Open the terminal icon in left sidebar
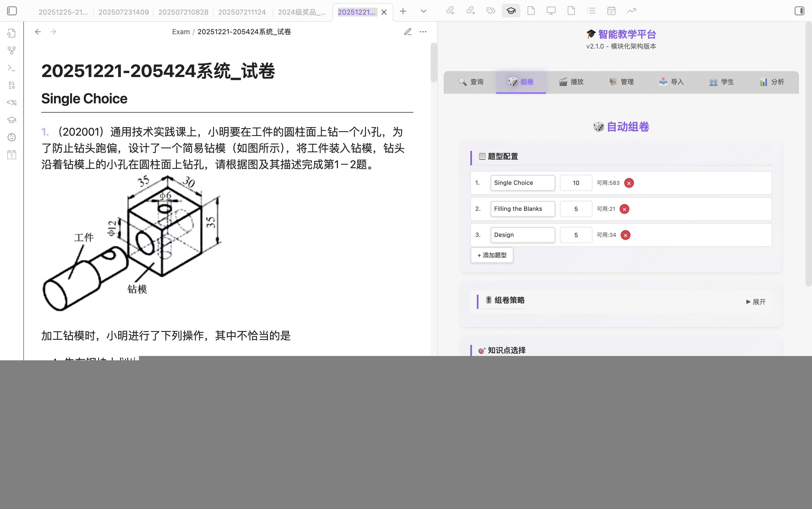 click(x=11, y=68)
